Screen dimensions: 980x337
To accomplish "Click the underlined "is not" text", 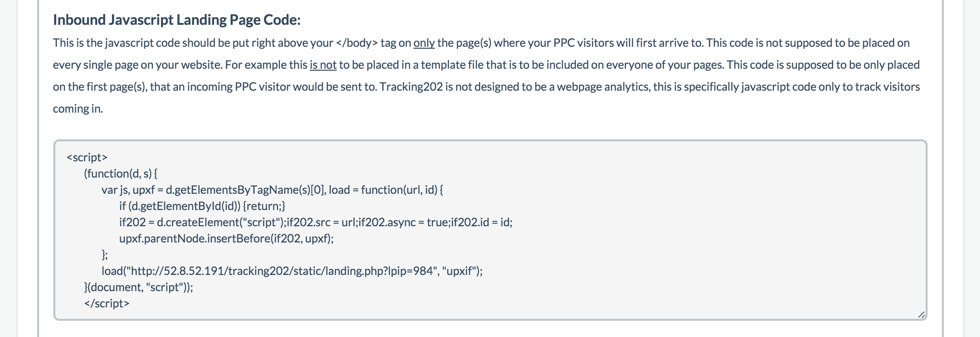I will click(x=323, y=65).
